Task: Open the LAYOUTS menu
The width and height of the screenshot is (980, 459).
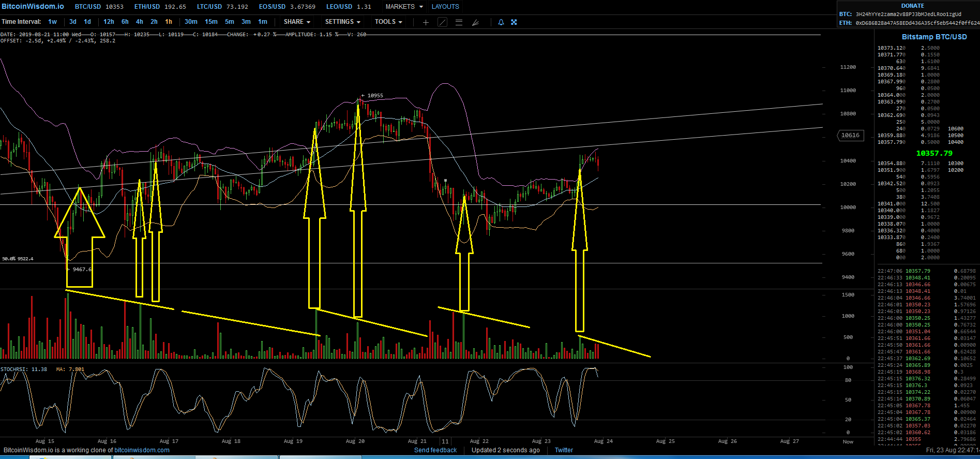Action: coord(445,7)
